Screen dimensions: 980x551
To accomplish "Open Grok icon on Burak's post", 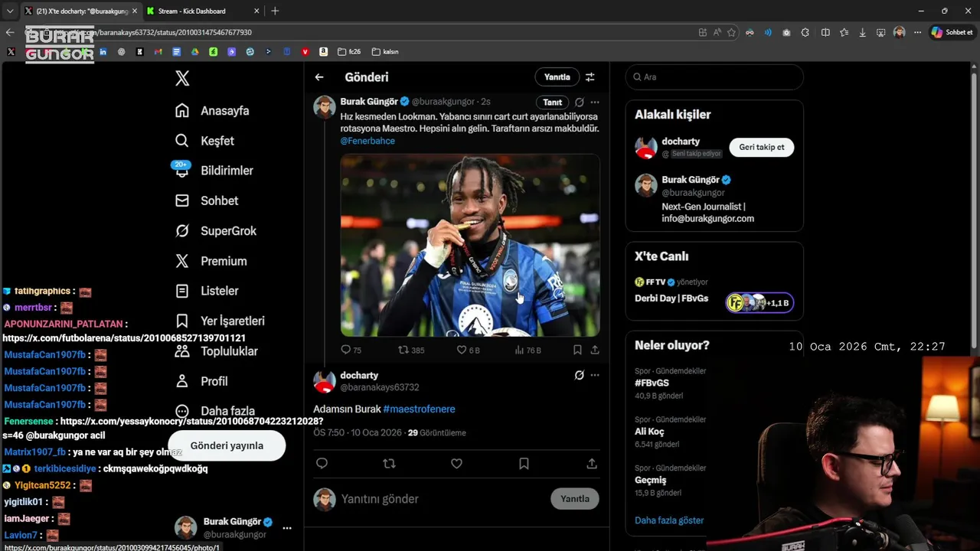I will pos(580,102).
